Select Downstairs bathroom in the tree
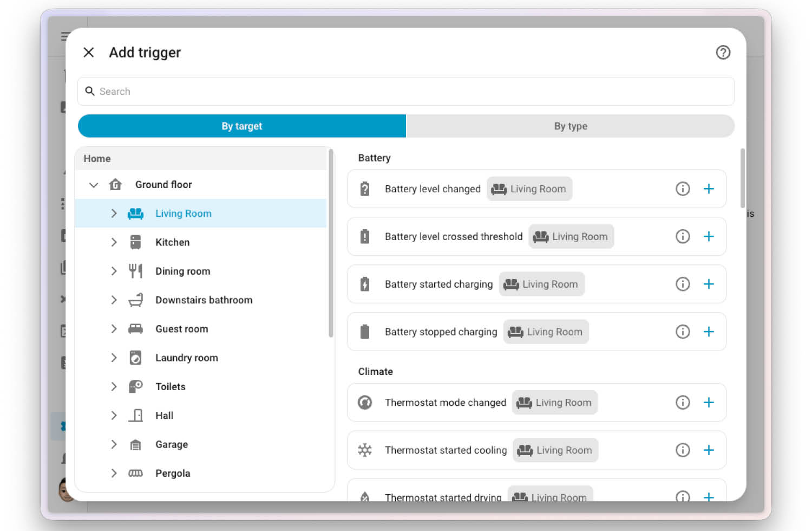This screenshot has height=531, width=812. [204, 300]
